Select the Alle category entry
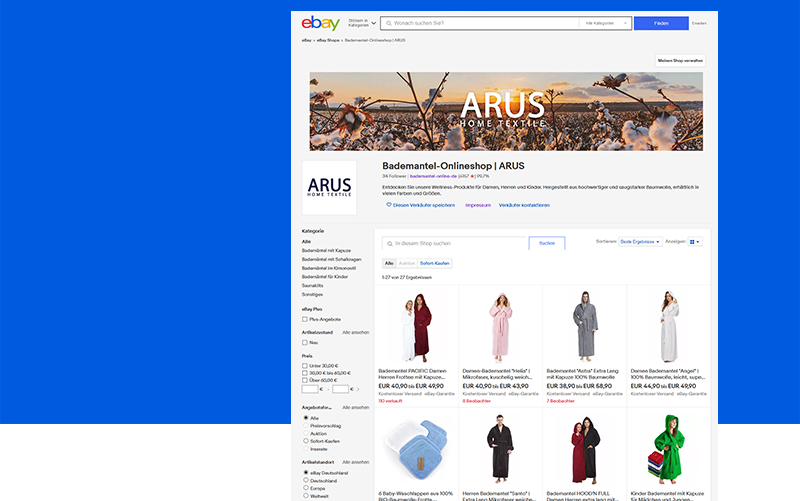 tap(306, 241)
